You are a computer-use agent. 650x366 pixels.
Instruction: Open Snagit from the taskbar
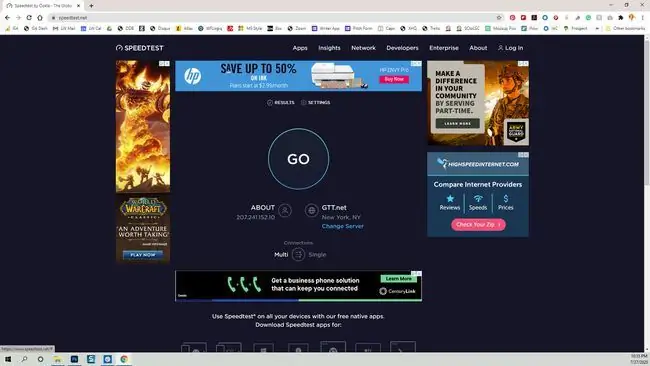coord(91,359)
